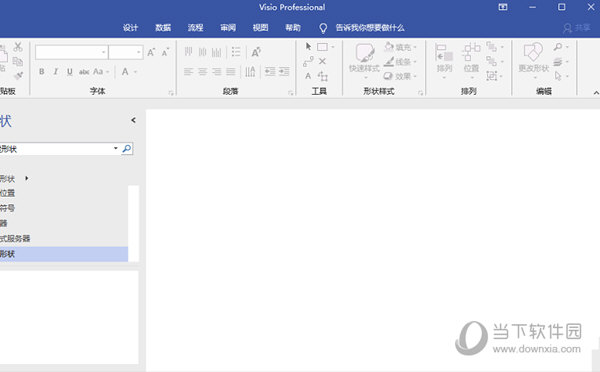Open the Shape Styles dialog launcher
Image resolution: width=600 pixels, height=372 pixels.
pyautogui.click(x=420, y=93)
